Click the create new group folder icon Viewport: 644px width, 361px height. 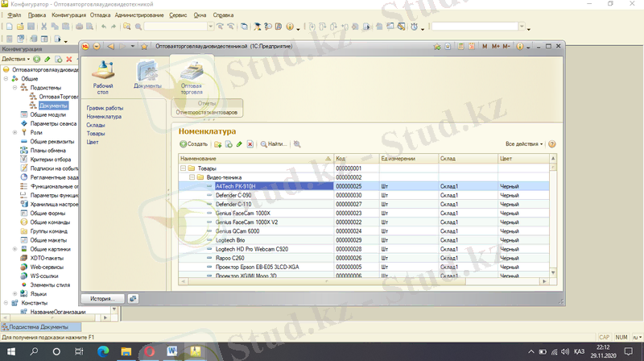pos(218,144)
